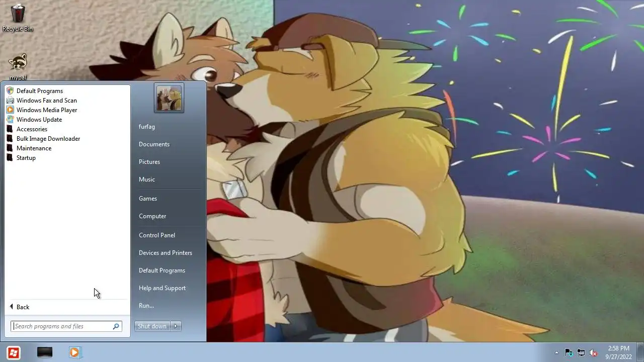Open the Shut down options arrow

pos(176,326)
